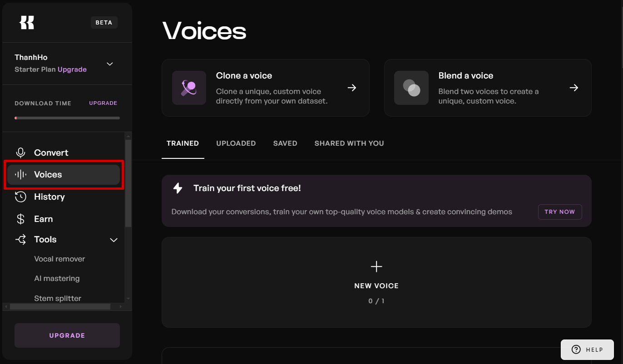Switch to the Saved tab
Image resolution: width=623 pixels, height=364 pixels.
(x=285, y=143)
